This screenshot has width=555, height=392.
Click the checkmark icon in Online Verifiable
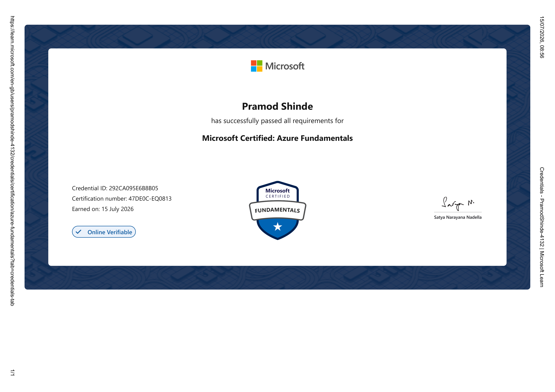(x=78, y=232)
